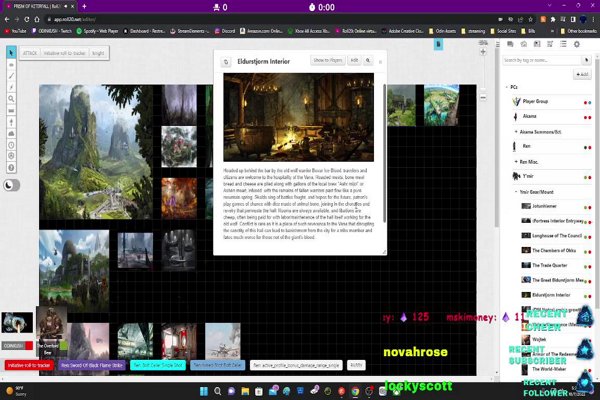The image size is (600, 400).
Task: Open the Chat tab in sidebar
Action: click(x=510, y=44)
